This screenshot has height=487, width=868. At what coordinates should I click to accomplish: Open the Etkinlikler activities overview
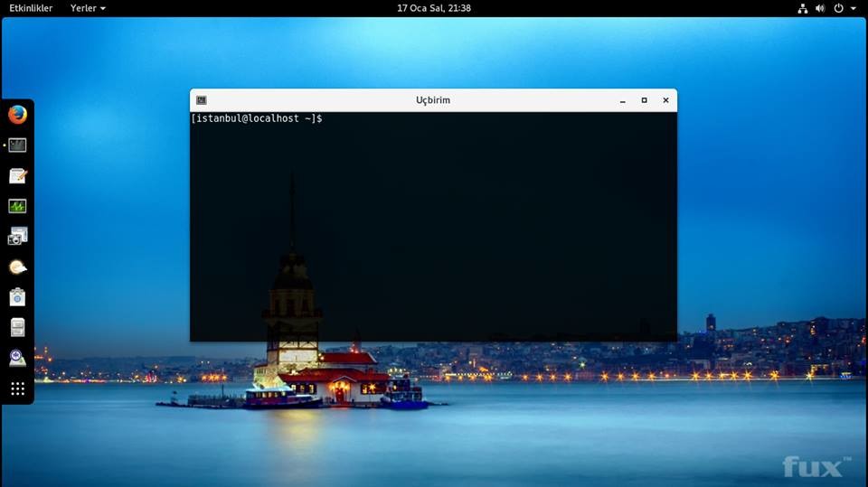coord(31,8)
